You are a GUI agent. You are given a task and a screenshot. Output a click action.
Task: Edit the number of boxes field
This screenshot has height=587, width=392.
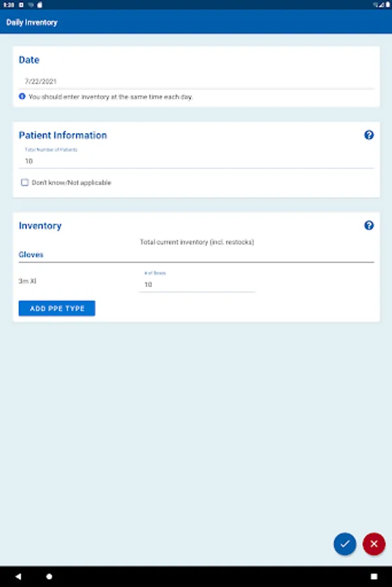pyautogui.click(x=196, y=284)
